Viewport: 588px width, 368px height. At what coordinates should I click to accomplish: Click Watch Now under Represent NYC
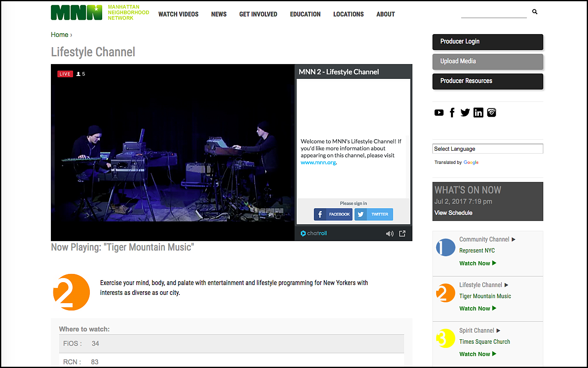[478, 263]
